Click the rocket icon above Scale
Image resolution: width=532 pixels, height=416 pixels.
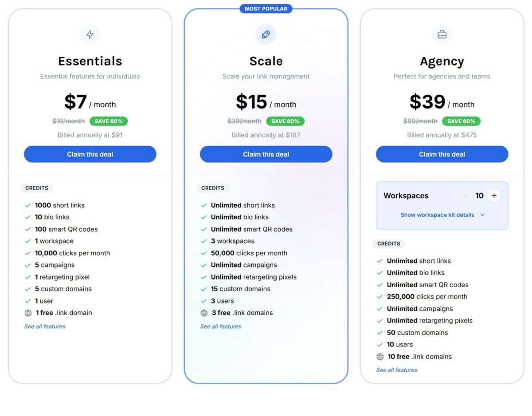266,35
